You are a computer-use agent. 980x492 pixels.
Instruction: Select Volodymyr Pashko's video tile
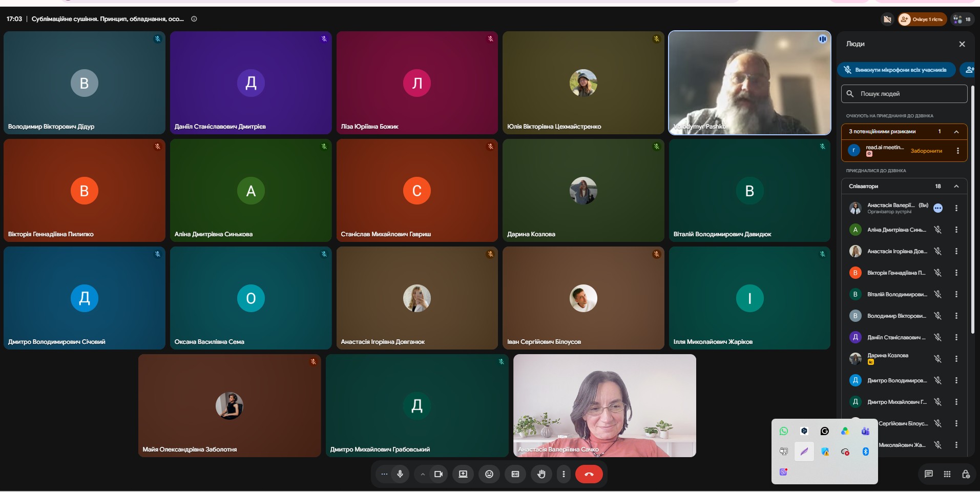click(749, 83)
